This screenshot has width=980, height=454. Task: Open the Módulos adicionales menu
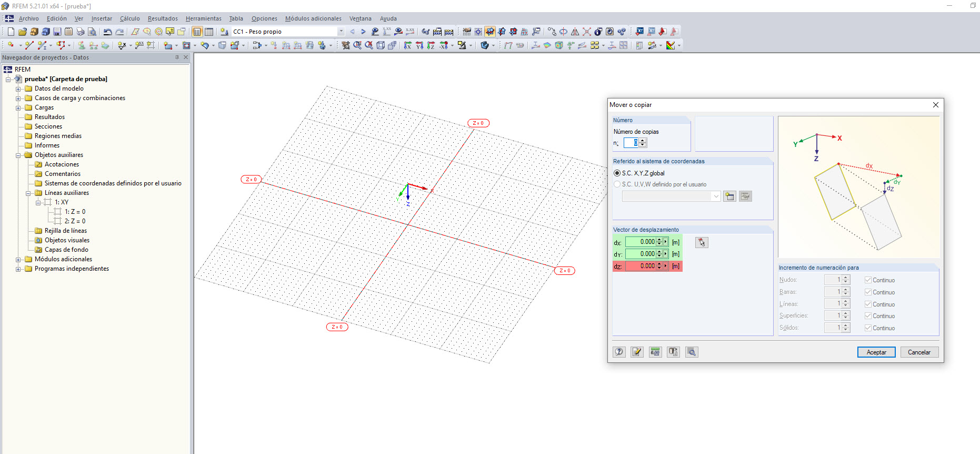(313, 18)
